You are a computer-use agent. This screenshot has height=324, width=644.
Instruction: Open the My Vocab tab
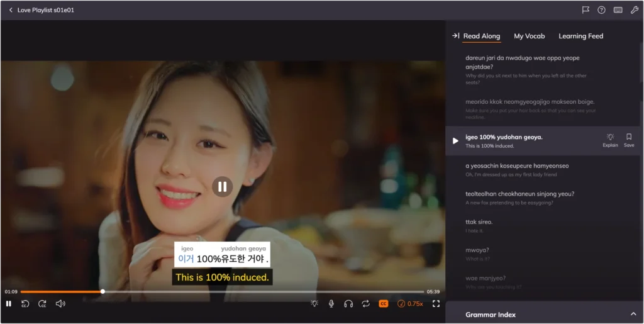pyautogui.click(x=529, y=36)
